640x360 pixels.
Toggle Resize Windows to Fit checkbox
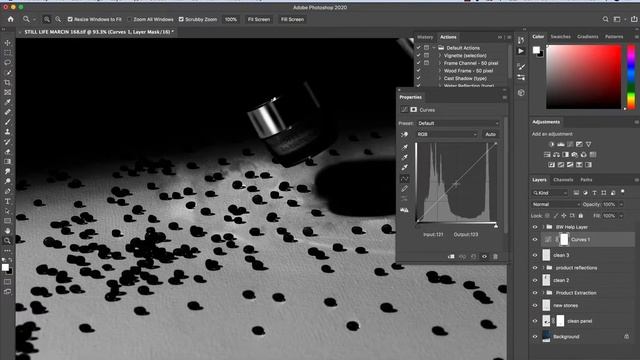(70, 19)
